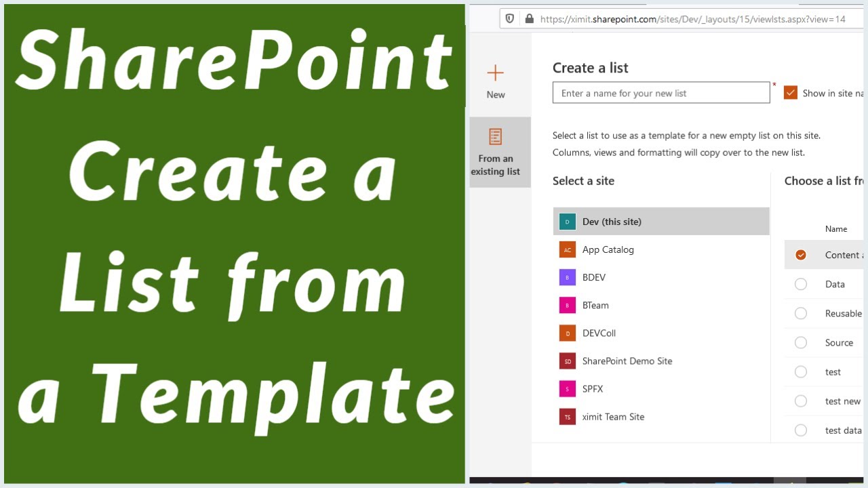Select the Source list radio button
The width and height of the screenshot is (868, 488).
click(x=801, y=342)
